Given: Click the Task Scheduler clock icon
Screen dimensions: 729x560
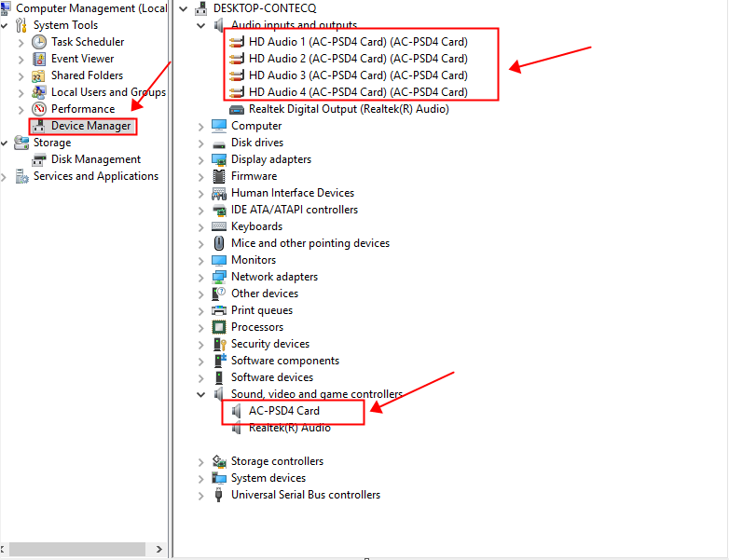Looking at the screenshot, I should pos(39,42).
